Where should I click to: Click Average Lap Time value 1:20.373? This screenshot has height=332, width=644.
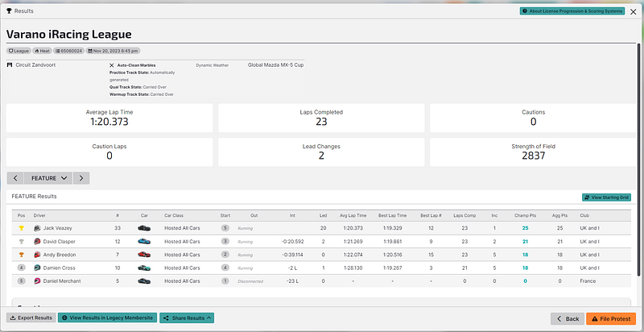click(109, 122)
